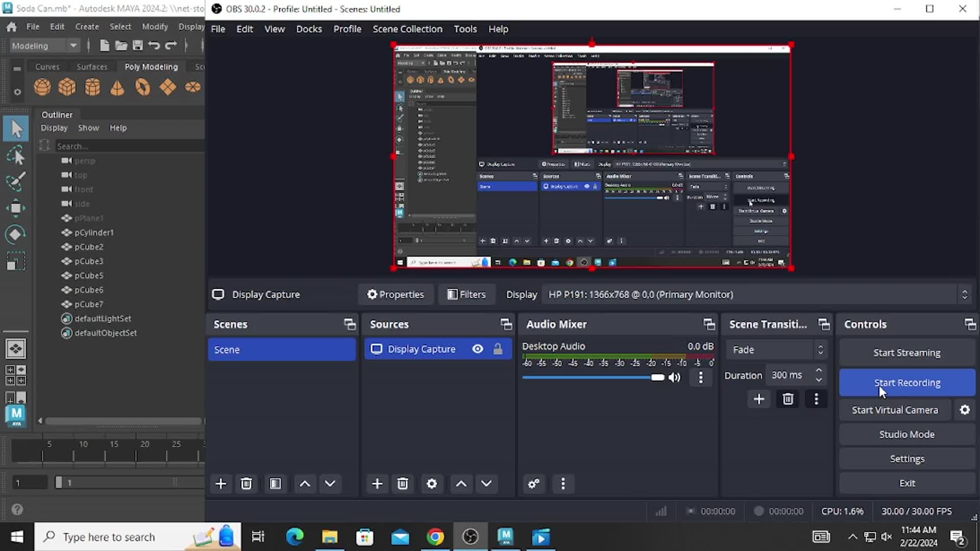Click the Start Recording button

[907, 383]
